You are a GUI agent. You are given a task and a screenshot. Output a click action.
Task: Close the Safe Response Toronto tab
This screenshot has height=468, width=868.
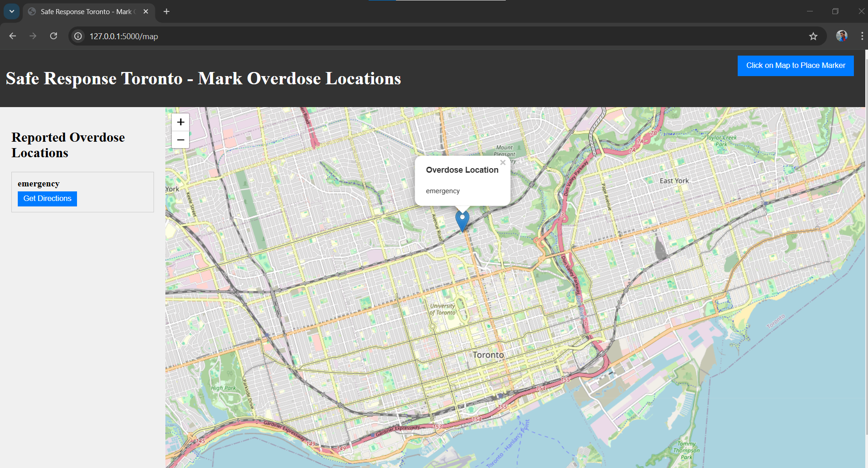[146, 11]
